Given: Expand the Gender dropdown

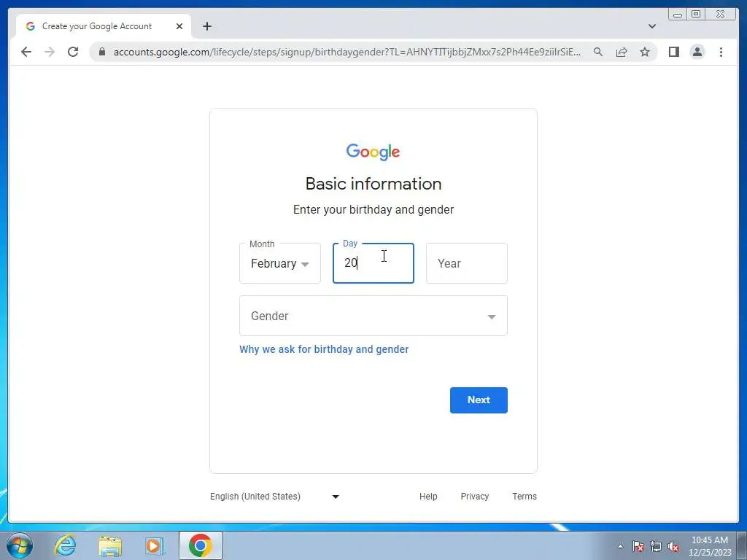Looking at the screenshot, I should [x=373, y=316].
